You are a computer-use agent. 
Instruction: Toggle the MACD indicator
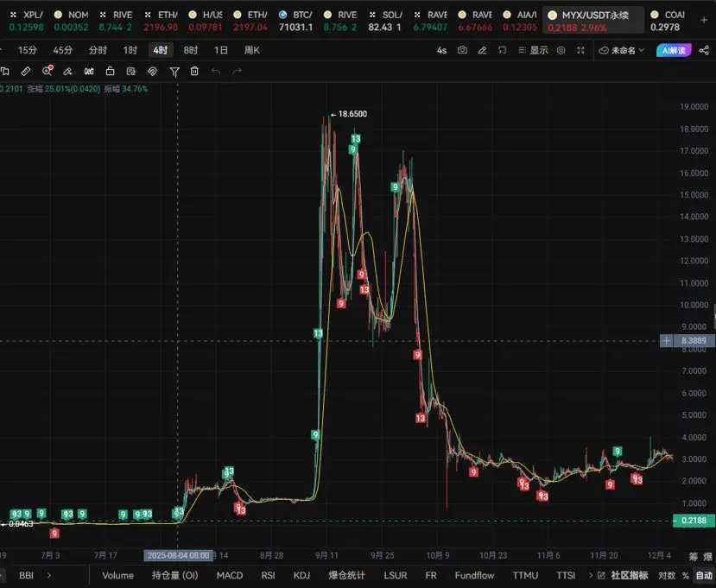[229, 575]
